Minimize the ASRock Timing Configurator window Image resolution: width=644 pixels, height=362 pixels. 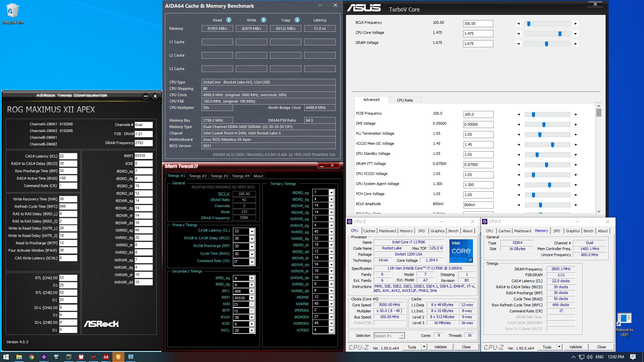(x=146, y=96)
